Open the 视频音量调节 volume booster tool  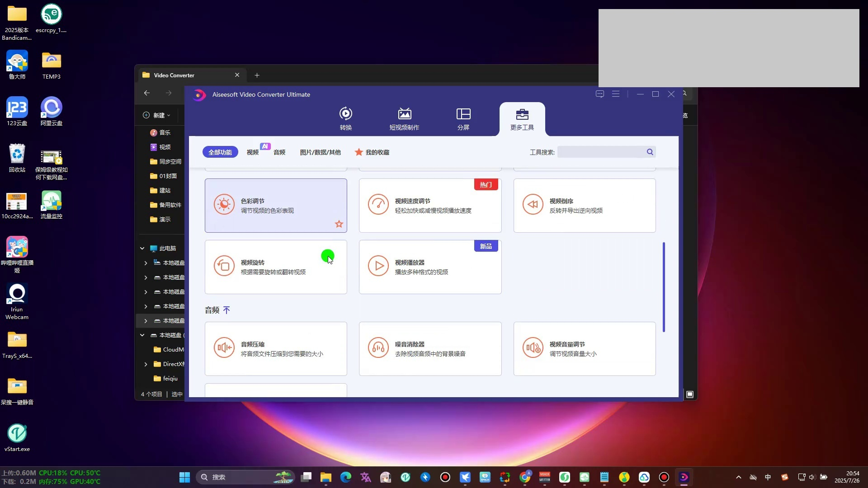584,349
